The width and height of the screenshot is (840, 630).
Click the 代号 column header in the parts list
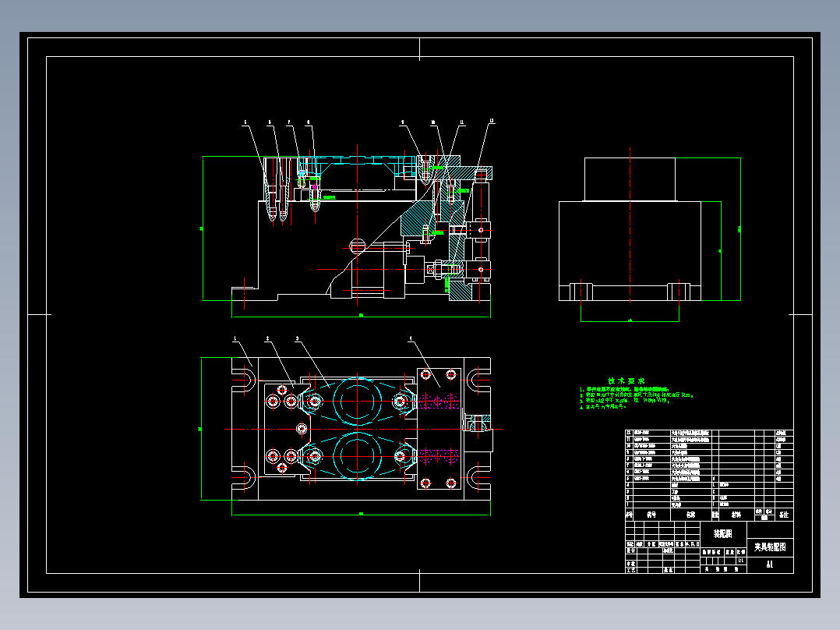click(651, 515)
